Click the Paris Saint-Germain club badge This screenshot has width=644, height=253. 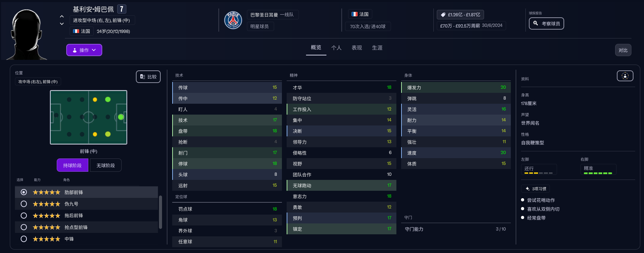233,20
